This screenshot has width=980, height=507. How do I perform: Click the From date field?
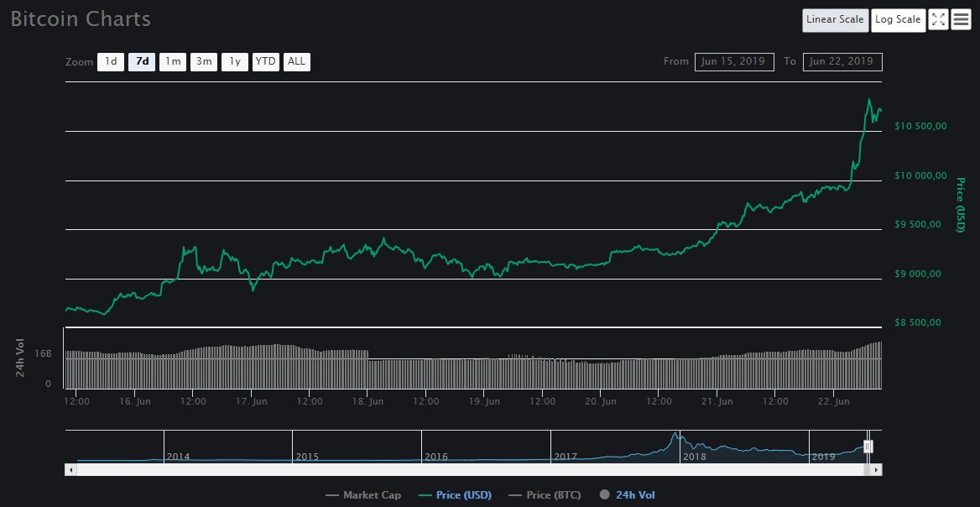(734, 61)
